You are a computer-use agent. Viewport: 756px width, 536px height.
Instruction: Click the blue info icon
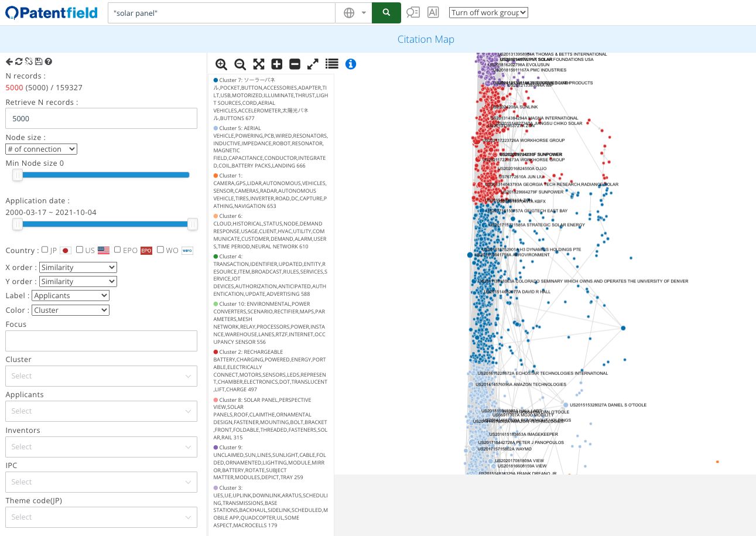pyautogui.click(x=350, y=64)
